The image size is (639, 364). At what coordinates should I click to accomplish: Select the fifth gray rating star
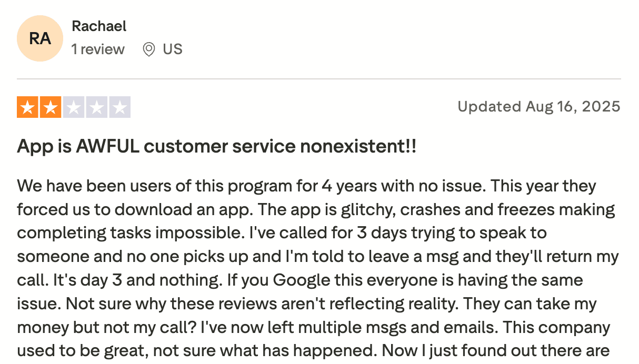point(120,107)
